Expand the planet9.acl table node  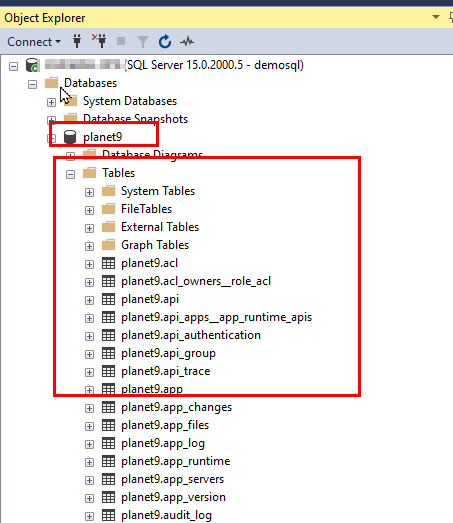tap(89, 265)
